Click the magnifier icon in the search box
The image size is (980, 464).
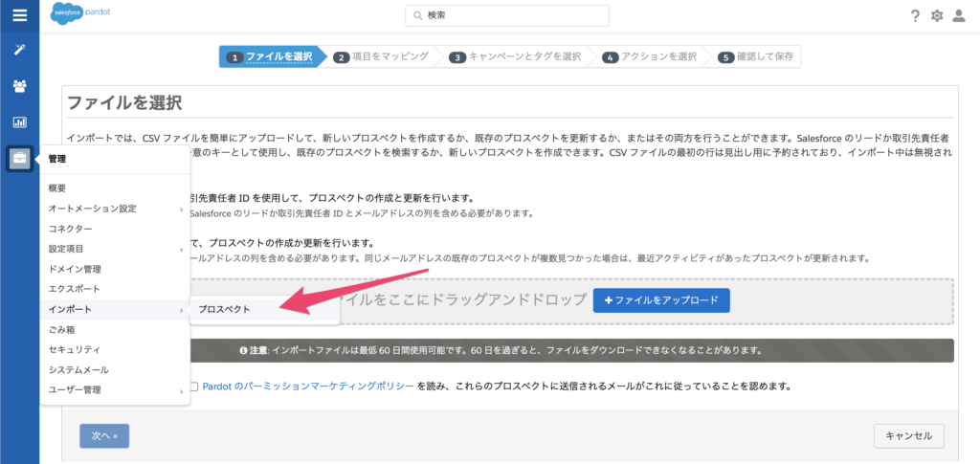(418, 15)
